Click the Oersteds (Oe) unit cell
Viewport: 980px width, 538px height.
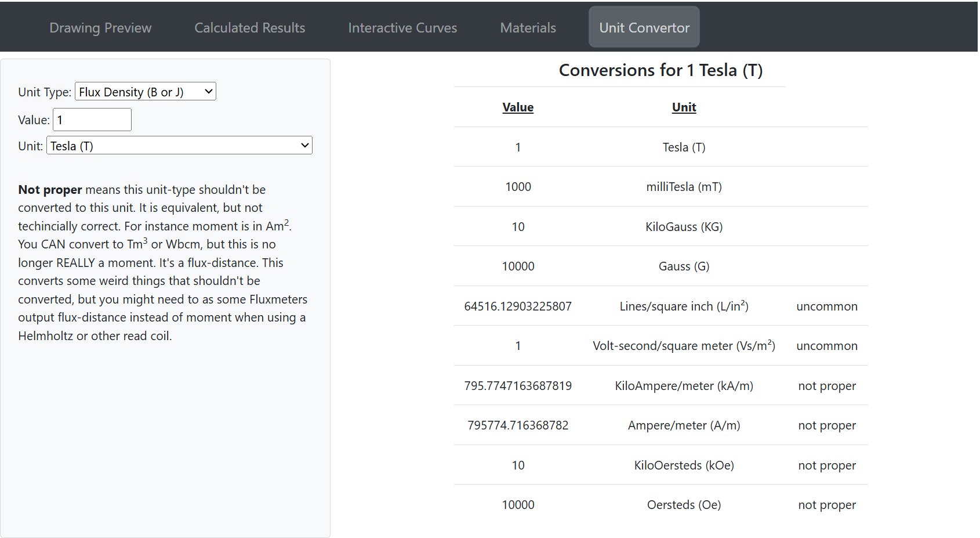684,505
